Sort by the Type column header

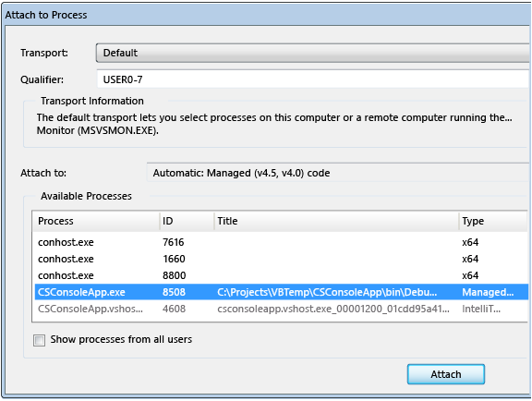[x=493, y=221]
